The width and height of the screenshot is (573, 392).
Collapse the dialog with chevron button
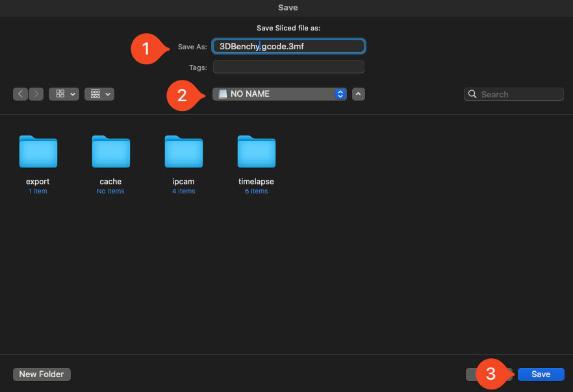[x=359, y=94]
